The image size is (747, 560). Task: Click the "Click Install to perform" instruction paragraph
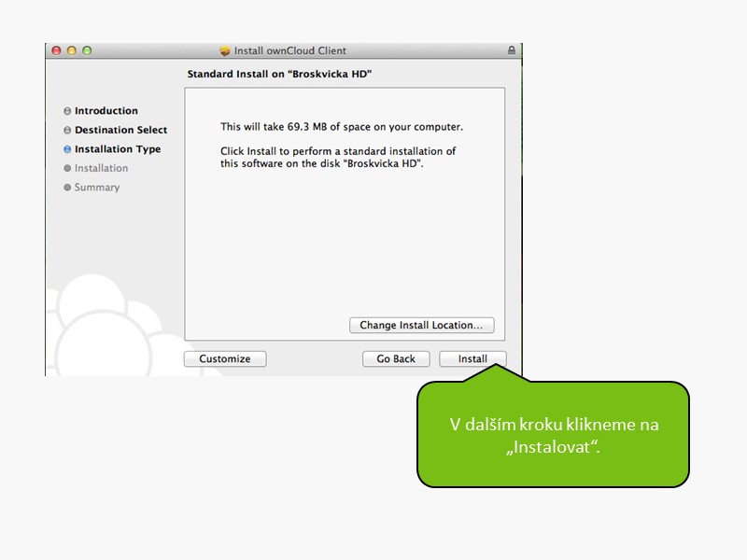pos(338,157)
